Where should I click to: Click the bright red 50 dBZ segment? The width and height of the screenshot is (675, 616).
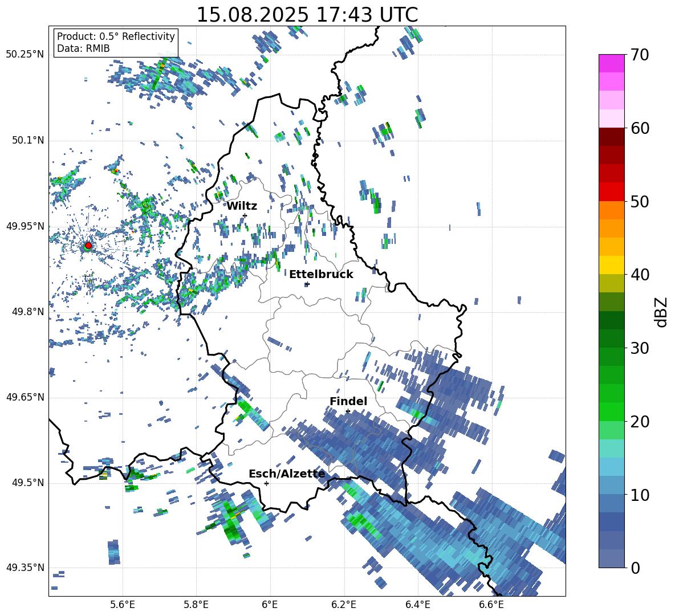point(612,192)
